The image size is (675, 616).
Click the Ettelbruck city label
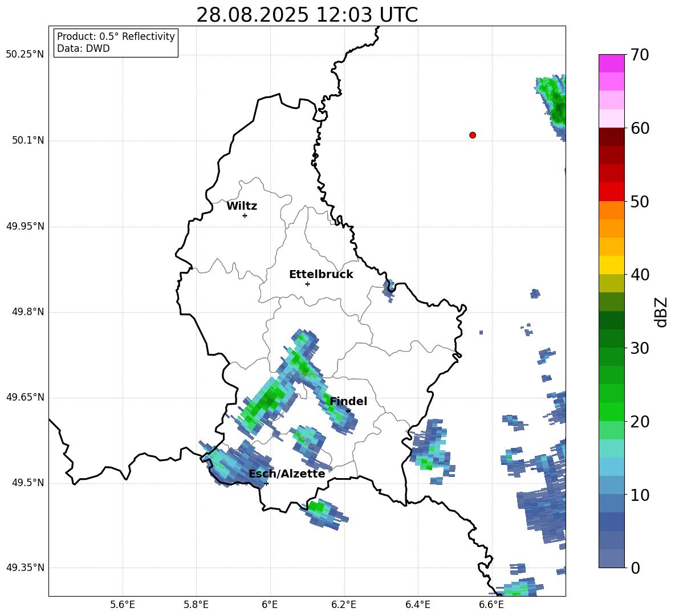click(321, 275)
